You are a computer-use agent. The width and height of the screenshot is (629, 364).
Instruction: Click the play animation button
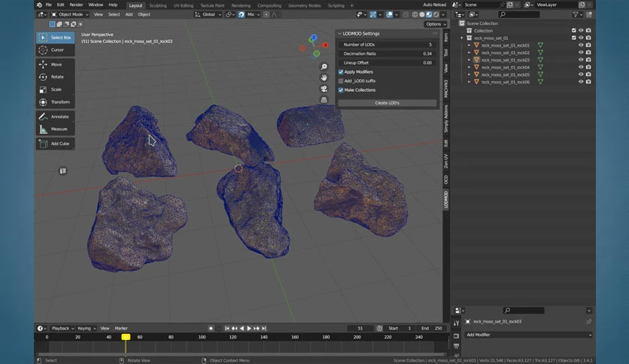249,329
